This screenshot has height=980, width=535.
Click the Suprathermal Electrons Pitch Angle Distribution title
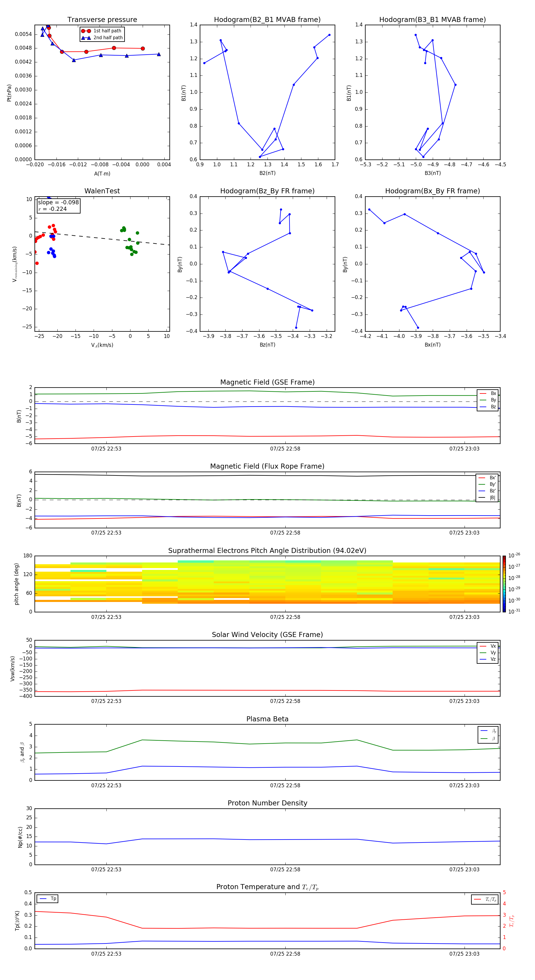pyautogui.click(x=267, y=551)
